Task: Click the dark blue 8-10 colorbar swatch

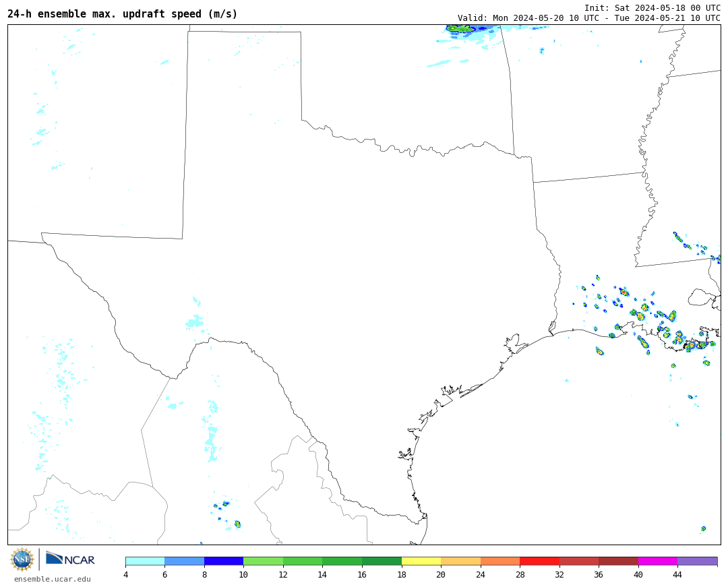Action: click(224, 561)
